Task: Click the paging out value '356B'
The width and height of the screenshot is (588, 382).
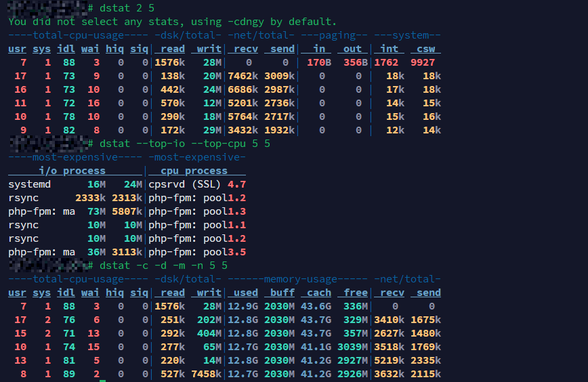Action: [356, 62]
